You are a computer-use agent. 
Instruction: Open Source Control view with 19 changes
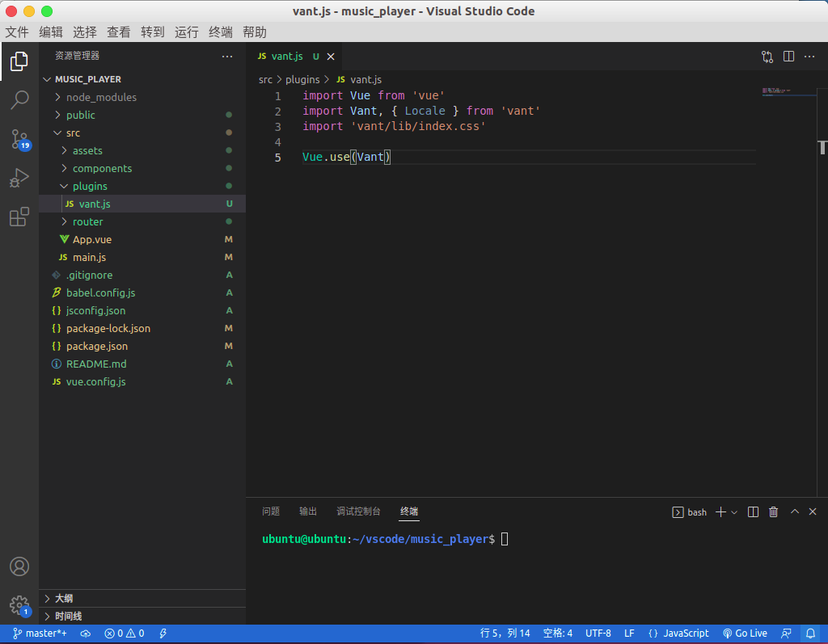pos(20,139)
